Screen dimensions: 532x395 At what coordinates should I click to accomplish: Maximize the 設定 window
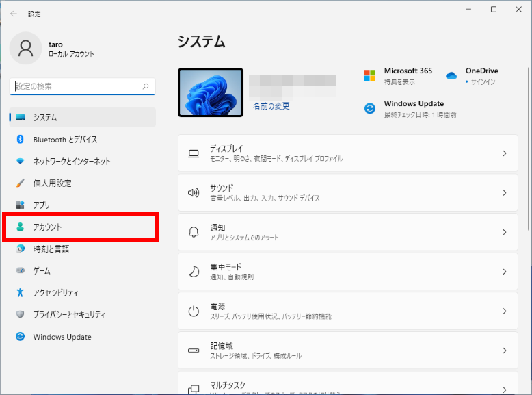pyautogui.click(x=494, y=9)
